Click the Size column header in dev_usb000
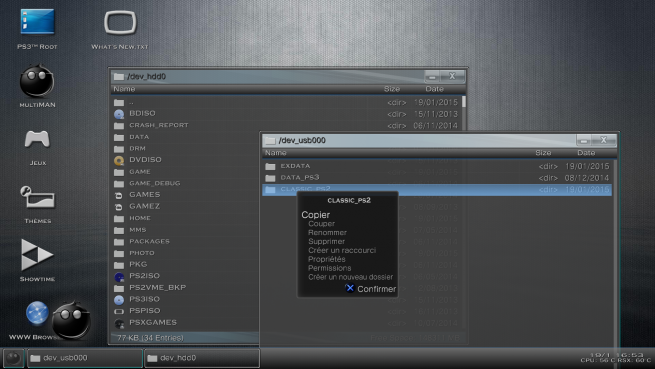This screenshot has width=655, height=369. [x=543, y=153]
